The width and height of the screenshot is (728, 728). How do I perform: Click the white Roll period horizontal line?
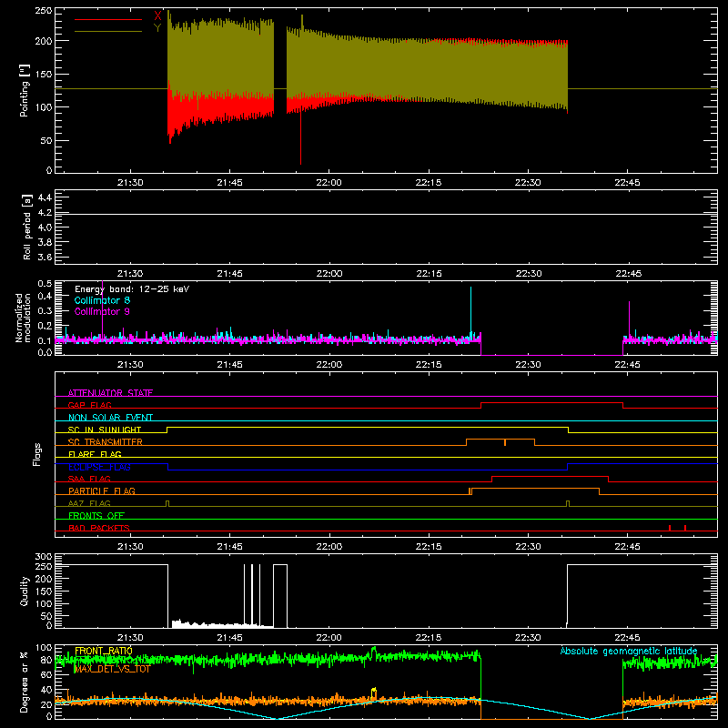point(386,214)
